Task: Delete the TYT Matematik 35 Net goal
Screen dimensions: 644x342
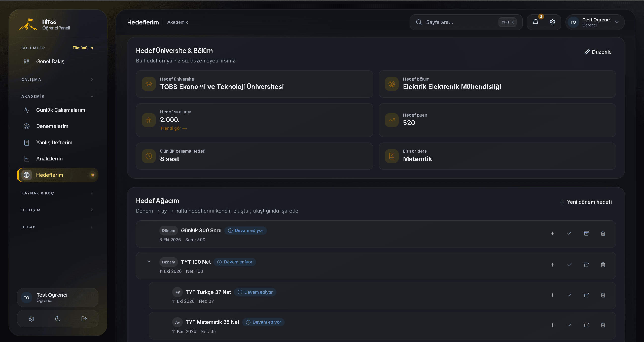Action: [603, 325]
